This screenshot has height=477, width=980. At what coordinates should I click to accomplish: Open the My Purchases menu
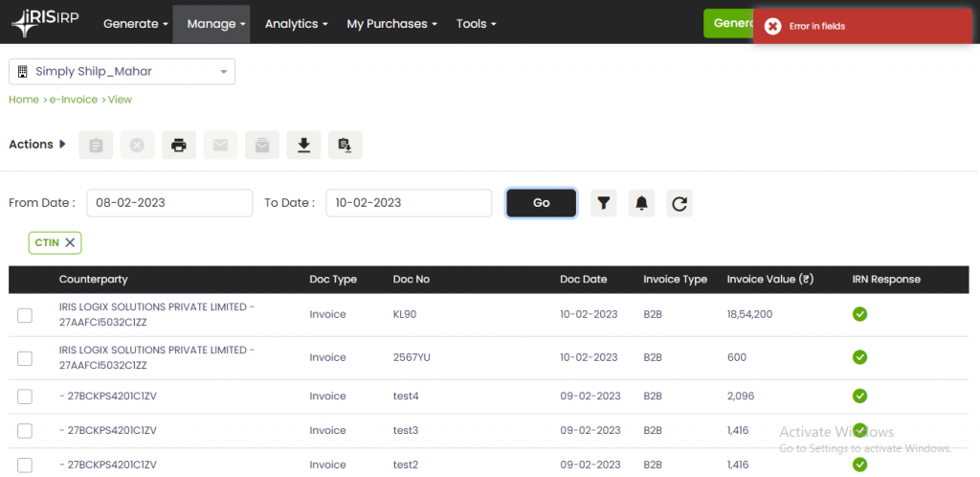(x=392, y=24)
